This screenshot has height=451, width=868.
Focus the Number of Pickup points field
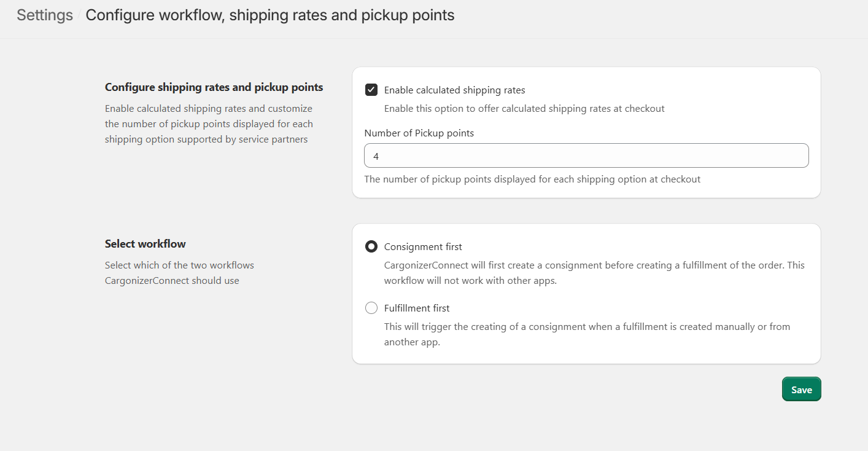click(586, 156)
